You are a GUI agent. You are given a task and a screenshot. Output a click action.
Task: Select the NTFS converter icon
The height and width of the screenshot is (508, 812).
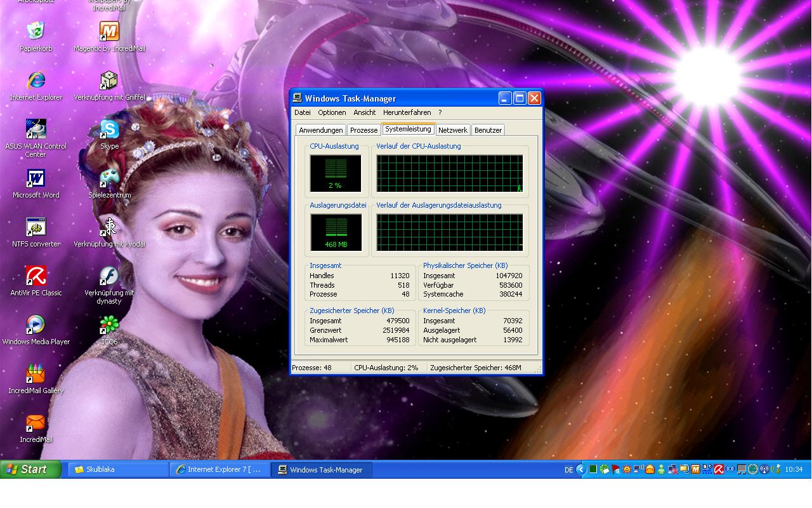36,227
